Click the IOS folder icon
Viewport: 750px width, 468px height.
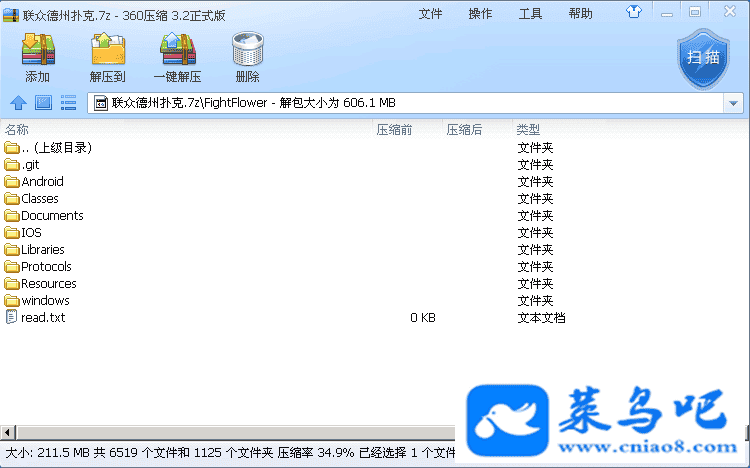coord(12,233)
